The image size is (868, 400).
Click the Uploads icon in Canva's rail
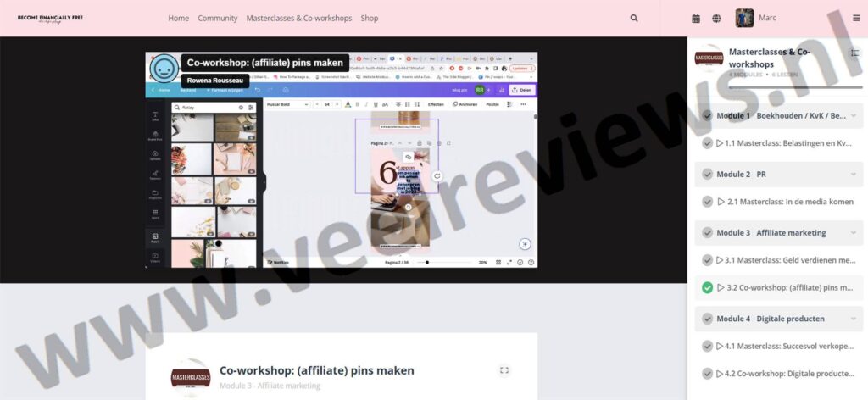[155, 155]
